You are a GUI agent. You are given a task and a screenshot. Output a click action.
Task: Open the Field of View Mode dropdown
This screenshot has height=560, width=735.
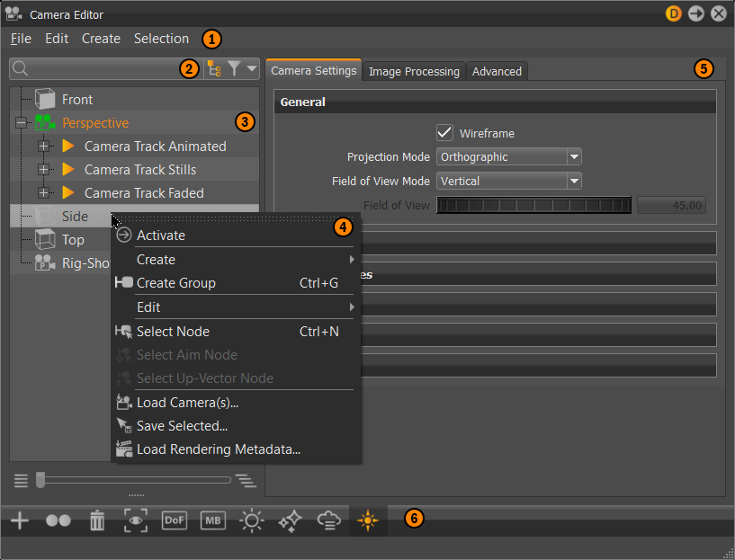coord(508,182)
